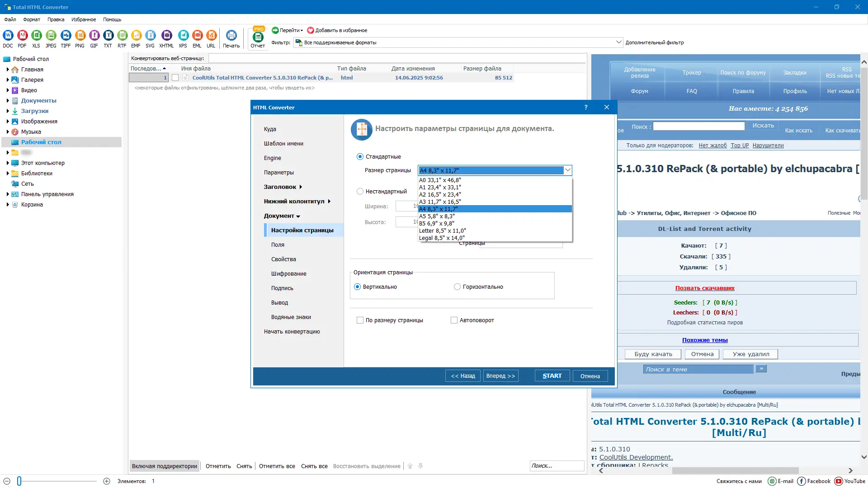Click the PDF format icon
Viewport: 868px width, 488px height.
point(22,36)
